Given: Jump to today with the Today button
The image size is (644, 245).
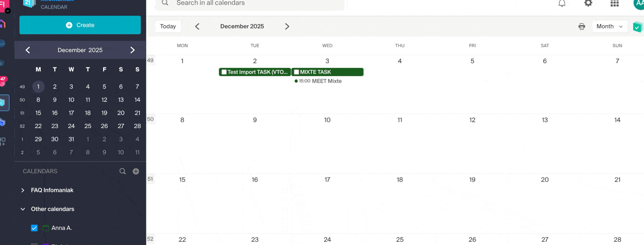Looking at the screenshot, I should (168, 26).
